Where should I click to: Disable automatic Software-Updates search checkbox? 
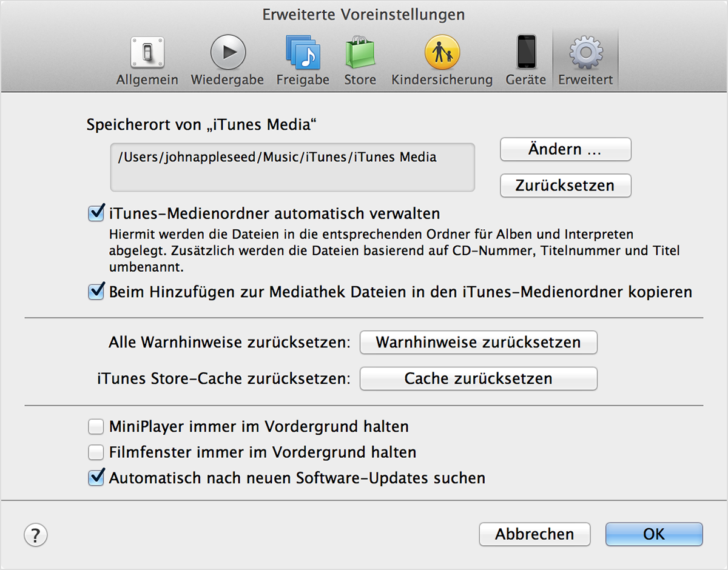(x=96, y=478)
